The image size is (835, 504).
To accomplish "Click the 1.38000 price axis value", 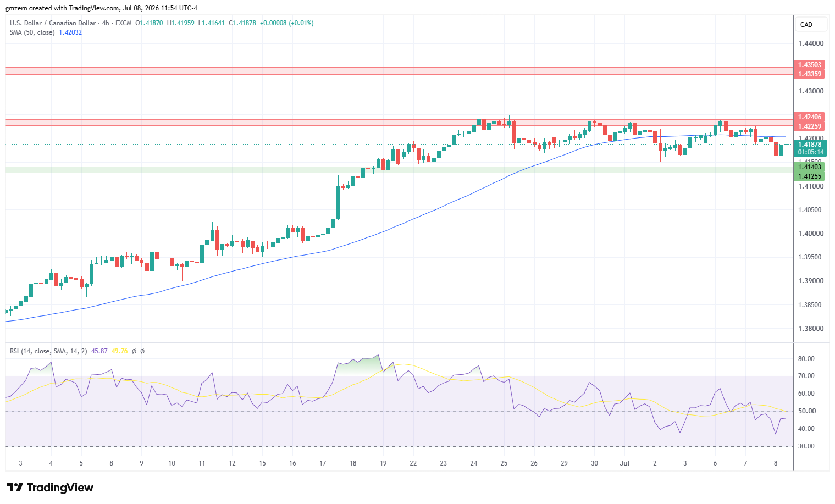I will click(811, 329).
